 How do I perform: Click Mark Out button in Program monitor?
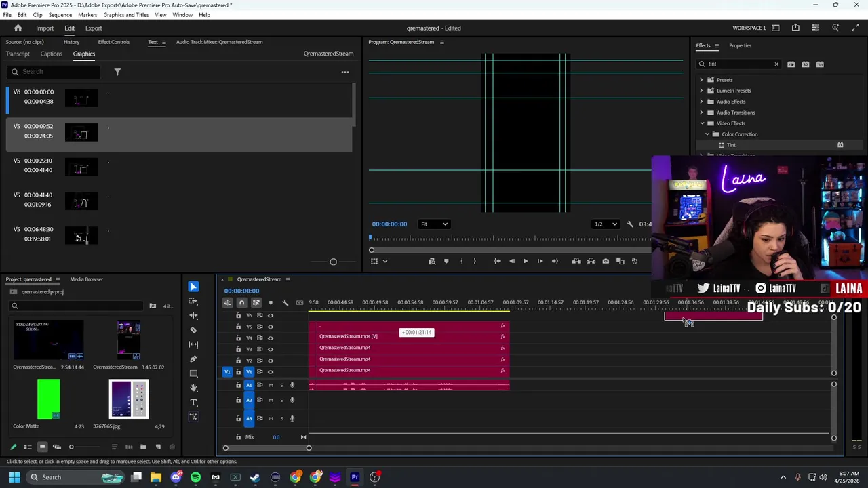(x=475, y=261)
